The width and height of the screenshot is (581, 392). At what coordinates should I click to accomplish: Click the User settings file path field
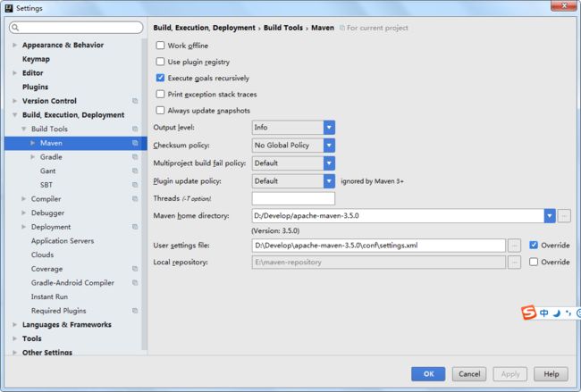click(x=379, y=246)
